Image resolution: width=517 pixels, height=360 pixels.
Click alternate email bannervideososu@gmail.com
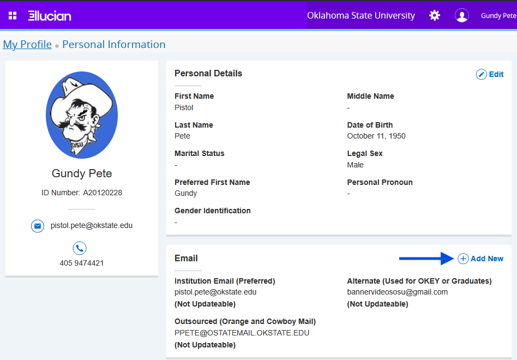pyautogui.click(x=397, y=292)
